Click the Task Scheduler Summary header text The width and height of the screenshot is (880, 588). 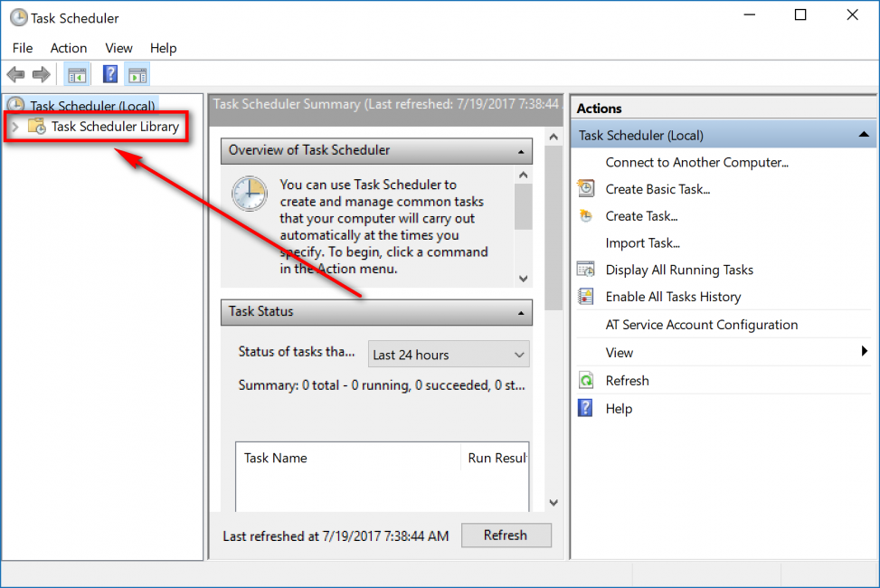click(x=386, y=104)
